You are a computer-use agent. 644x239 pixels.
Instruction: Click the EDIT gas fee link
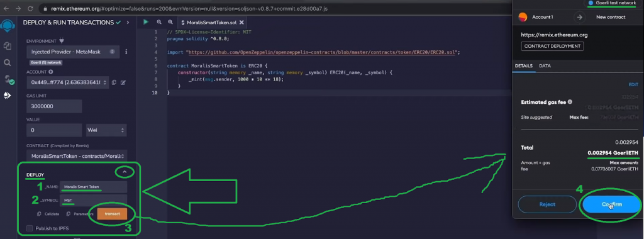[x=633, y=85]
